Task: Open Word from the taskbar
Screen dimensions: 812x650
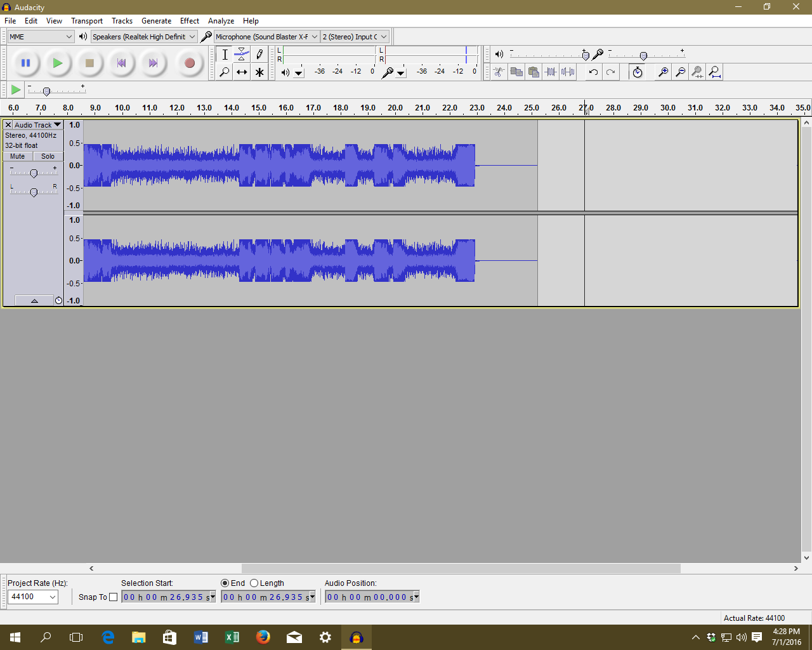Action: 200,637
